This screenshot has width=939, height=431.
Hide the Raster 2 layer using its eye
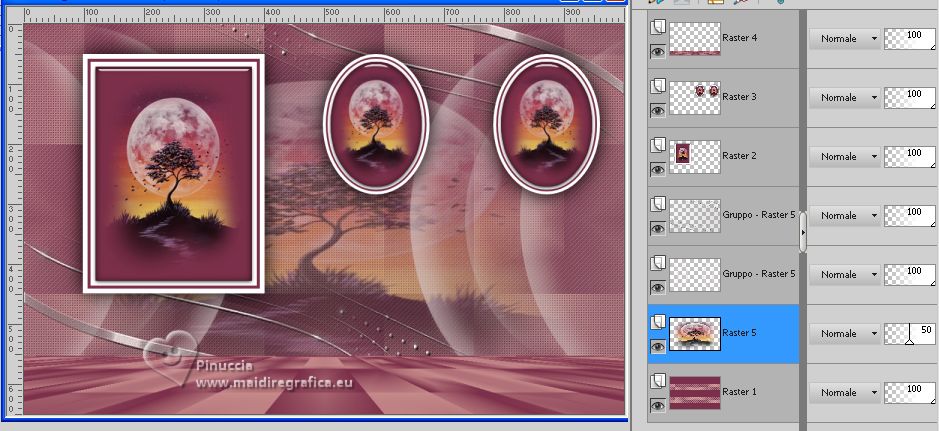[658, 170]
